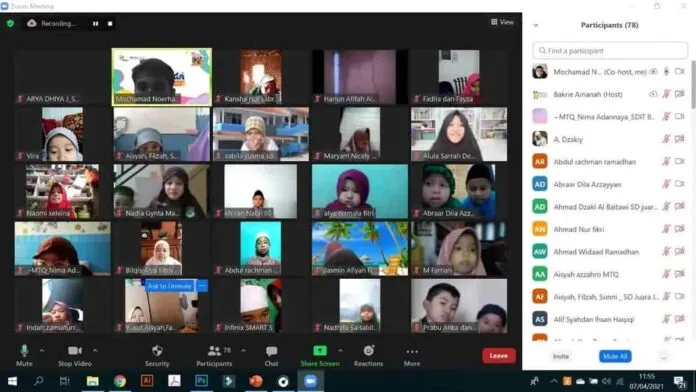Click Mute All button
Image resolution: width=696 pixels, height=392 pixels.
point(615,356)
